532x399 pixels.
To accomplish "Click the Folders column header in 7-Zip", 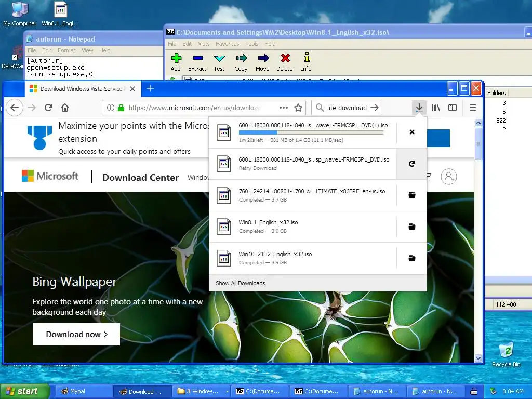I will pos(496,93).
